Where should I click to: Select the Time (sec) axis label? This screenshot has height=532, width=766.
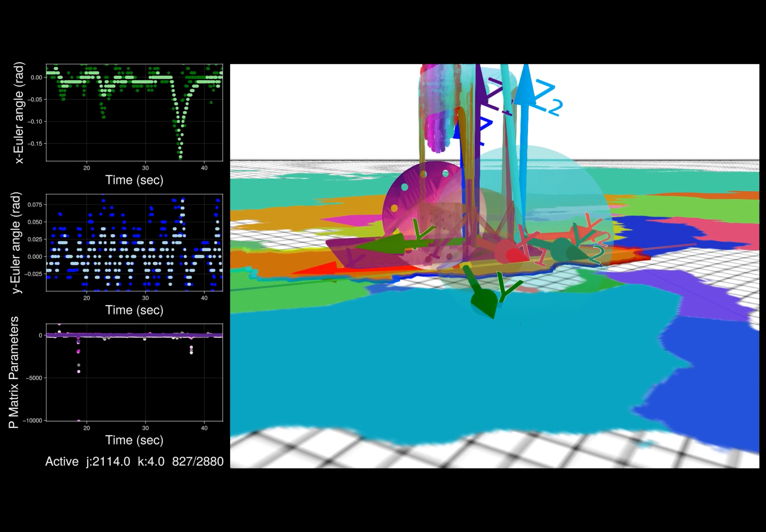click(x=134, y=180)
